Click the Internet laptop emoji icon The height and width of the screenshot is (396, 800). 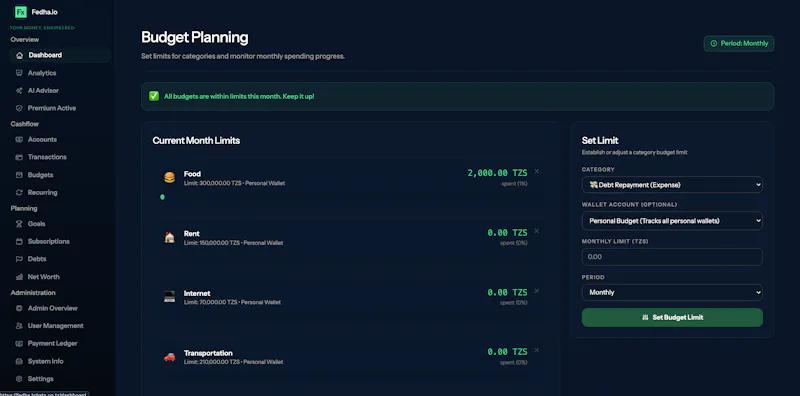[x=169, y=296]
